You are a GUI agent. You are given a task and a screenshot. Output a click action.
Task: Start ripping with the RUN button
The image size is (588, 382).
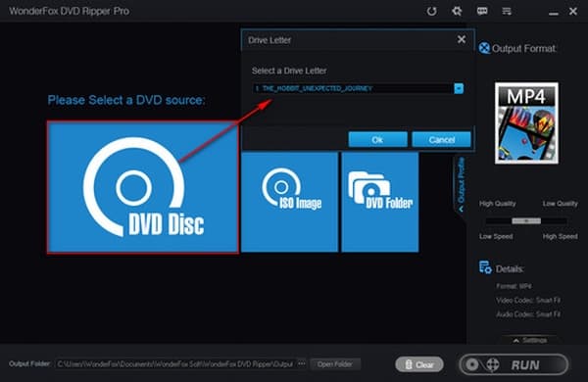tap(514, 364)
